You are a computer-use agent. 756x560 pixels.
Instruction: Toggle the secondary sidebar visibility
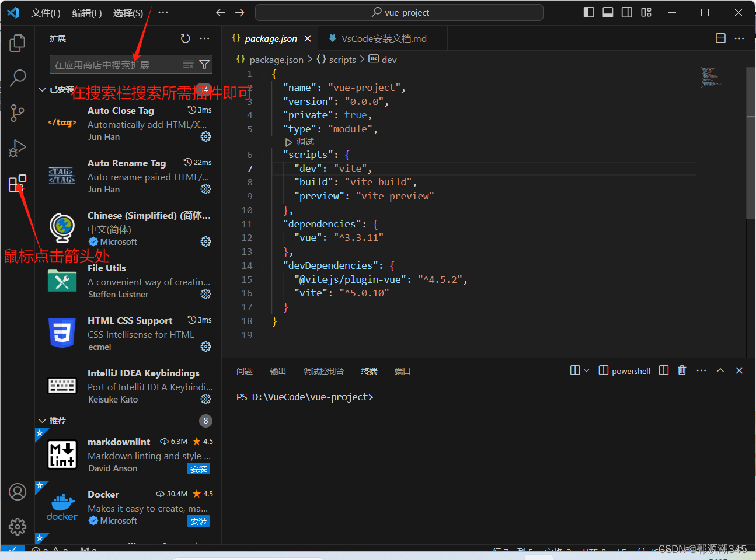[626, 12]
